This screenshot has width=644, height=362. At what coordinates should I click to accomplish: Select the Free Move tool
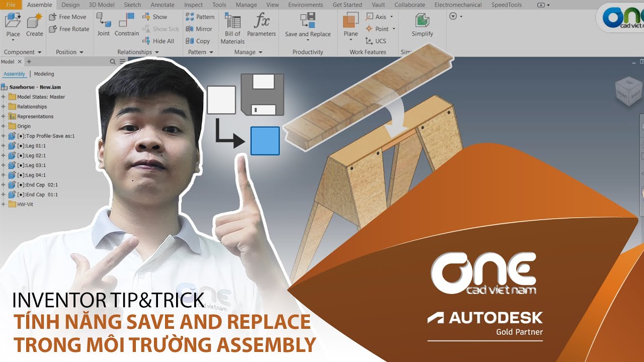tap(67, 17)
